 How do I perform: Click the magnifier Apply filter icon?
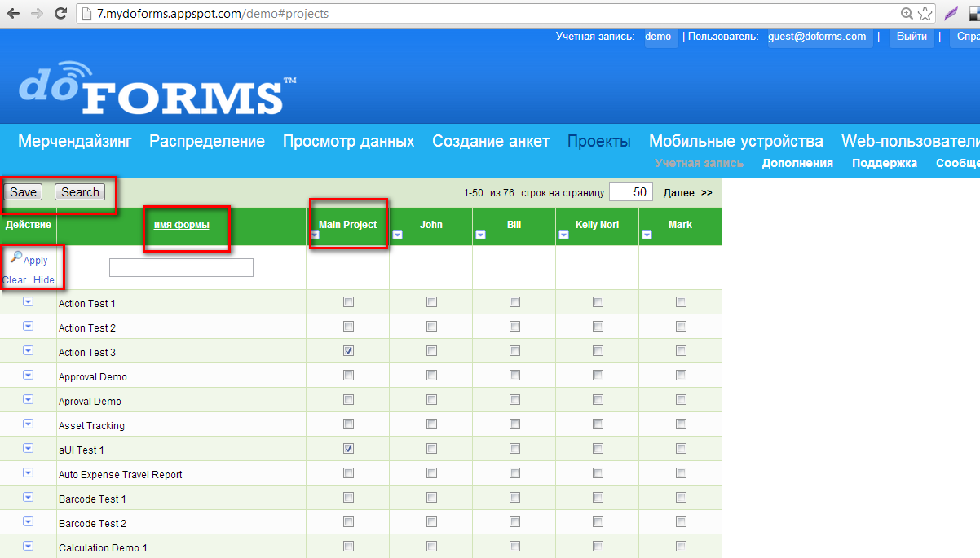coord(15,257)
